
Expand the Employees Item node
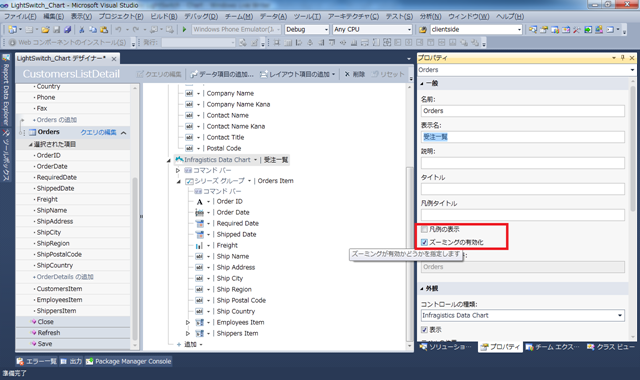[x=188, y=322]
